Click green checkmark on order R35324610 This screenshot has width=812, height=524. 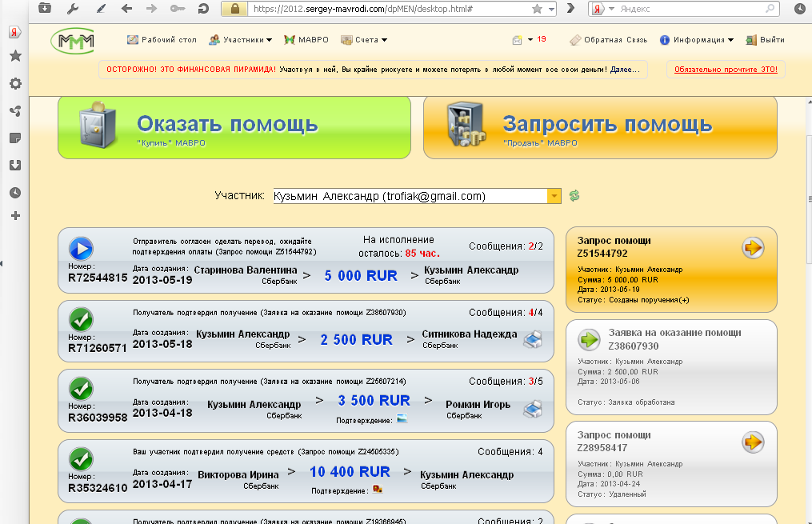pos(82,458)
